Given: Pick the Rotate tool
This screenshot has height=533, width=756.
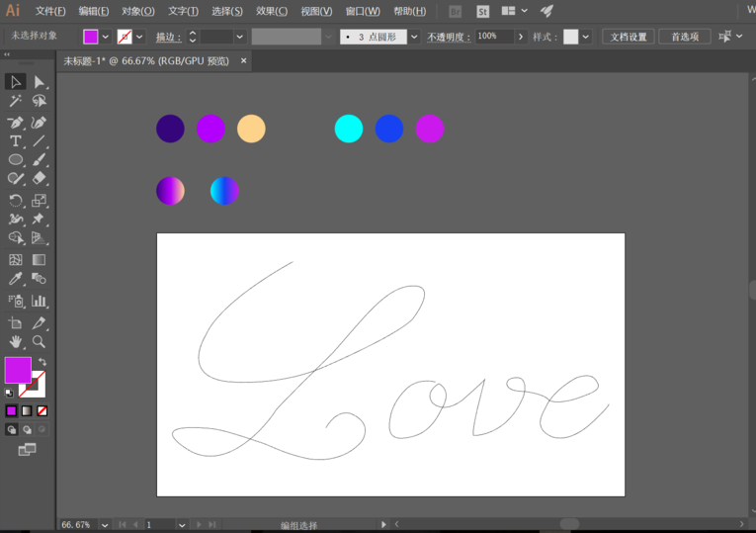Looking at the screenshot, I should point(16,201).
